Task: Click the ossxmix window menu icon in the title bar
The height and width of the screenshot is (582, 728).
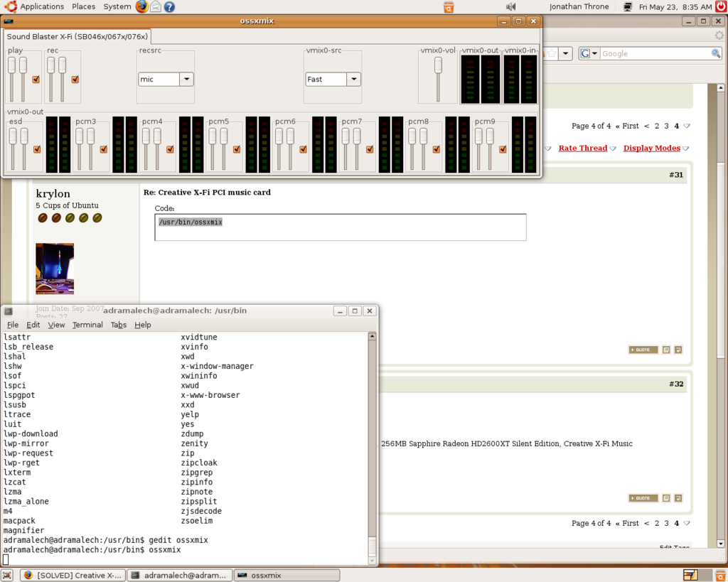Action: (x=9, y=21)
